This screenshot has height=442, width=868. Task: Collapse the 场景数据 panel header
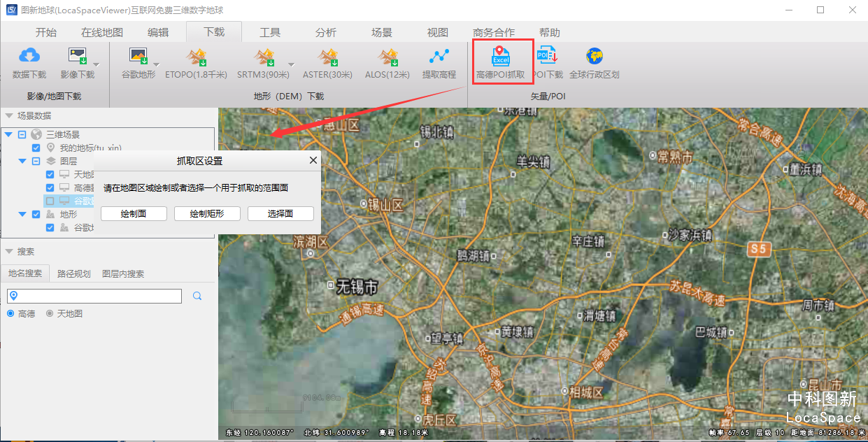(9, 116)
